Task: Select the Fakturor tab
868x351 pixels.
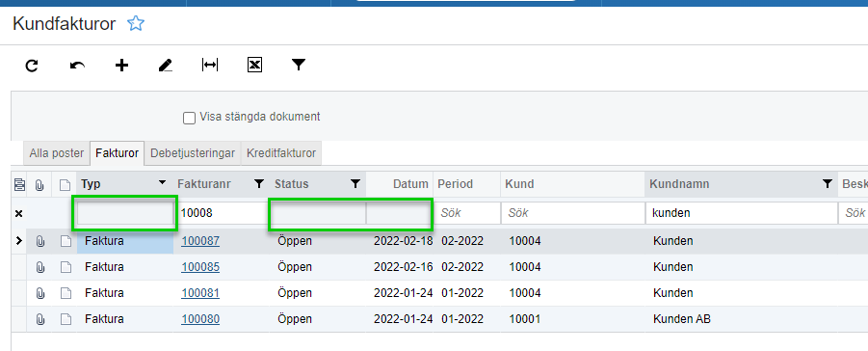Action: tap(117, 153)
